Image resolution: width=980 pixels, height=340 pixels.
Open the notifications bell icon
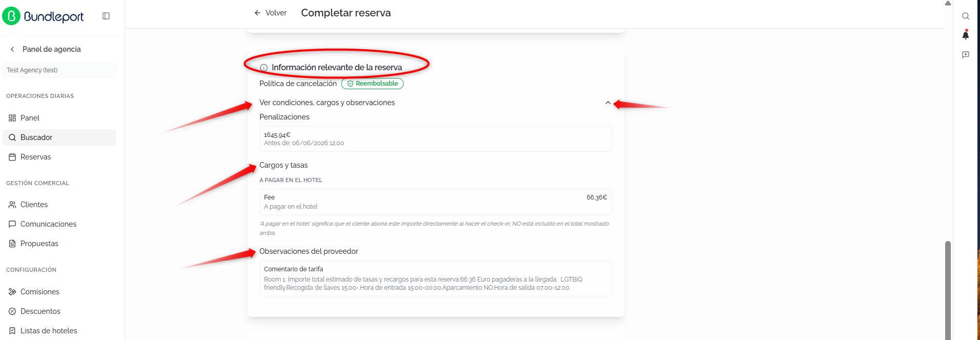[966, 35]
